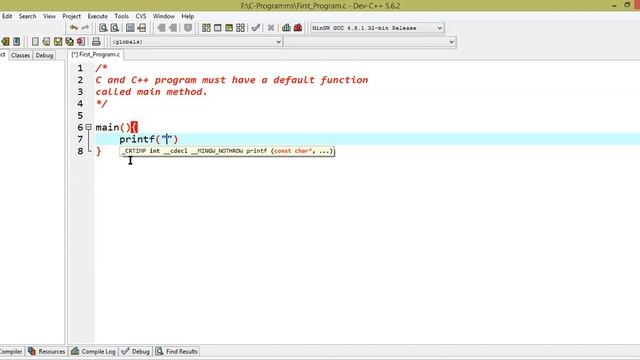
Task: Click the greyed shield icon in top toolbar
Action: point(188,28)
